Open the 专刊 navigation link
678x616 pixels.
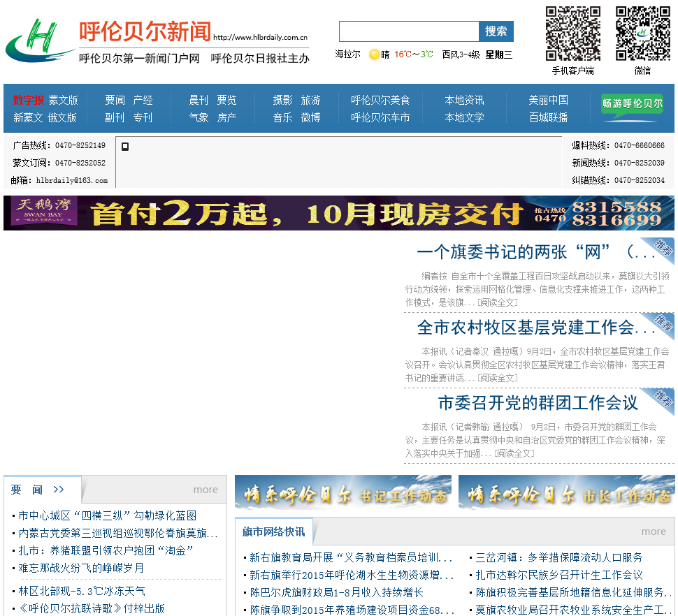143,117
